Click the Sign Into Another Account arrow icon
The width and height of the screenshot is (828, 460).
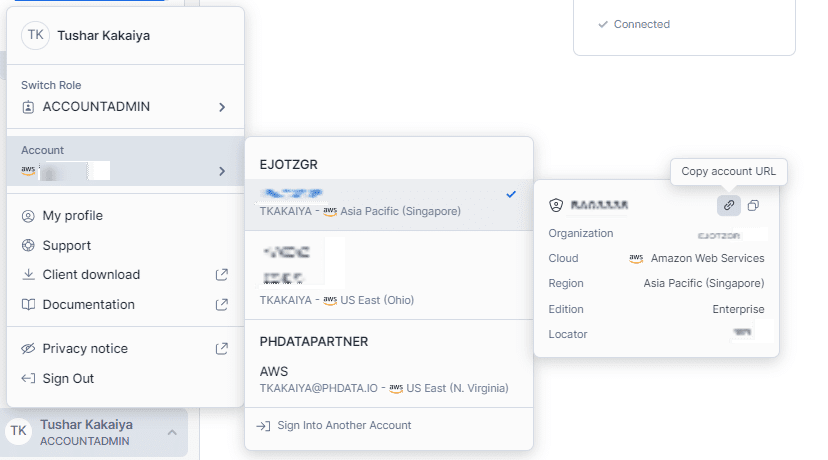coord(263,426)
